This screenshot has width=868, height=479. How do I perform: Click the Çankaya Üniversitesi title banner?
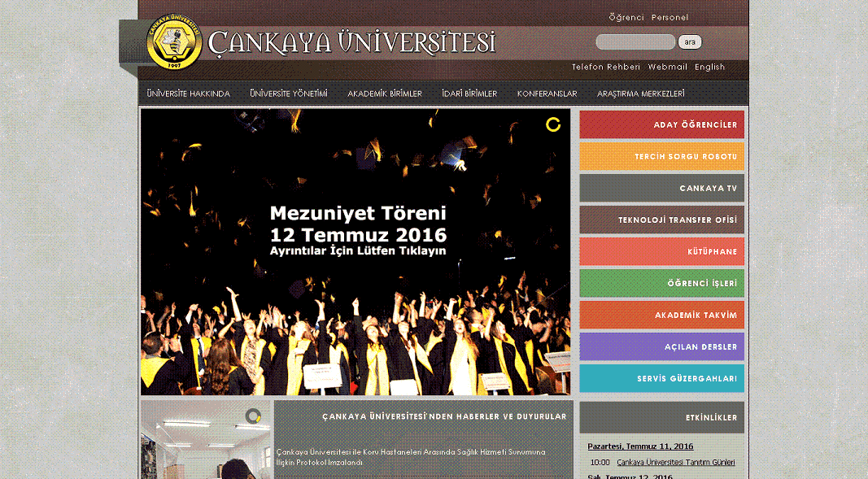(351, 43)
